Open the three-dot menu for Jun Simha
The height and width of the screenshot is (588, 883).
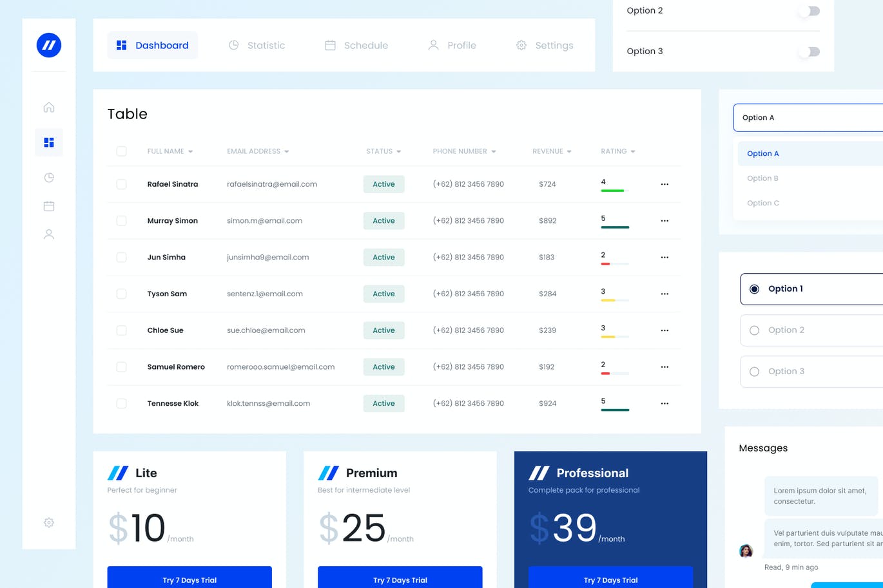click(x=665, y=258)
